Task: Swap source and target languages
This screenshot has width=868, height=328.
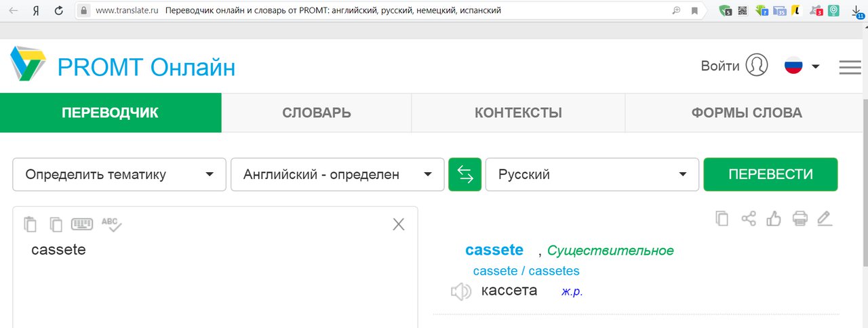Action: [x=465, y=175]
